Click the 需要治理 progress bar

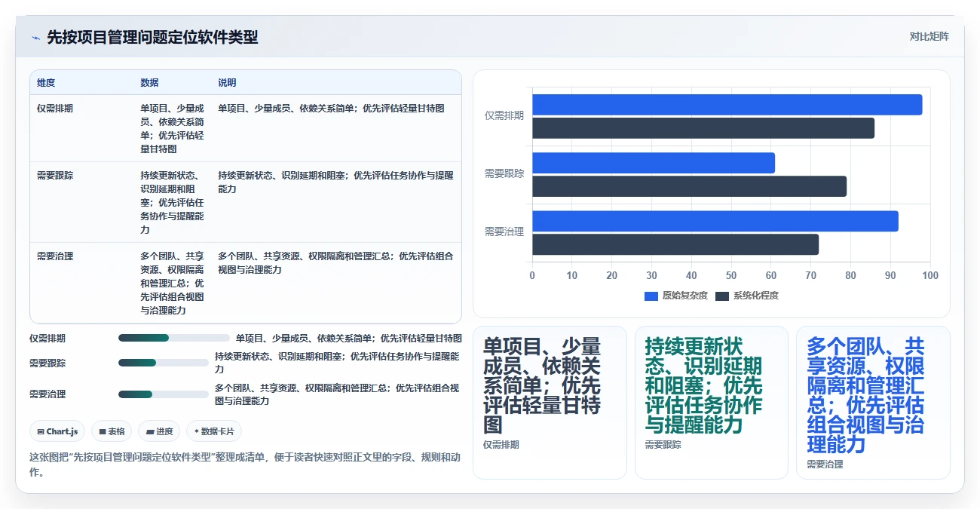click(164, 394)
